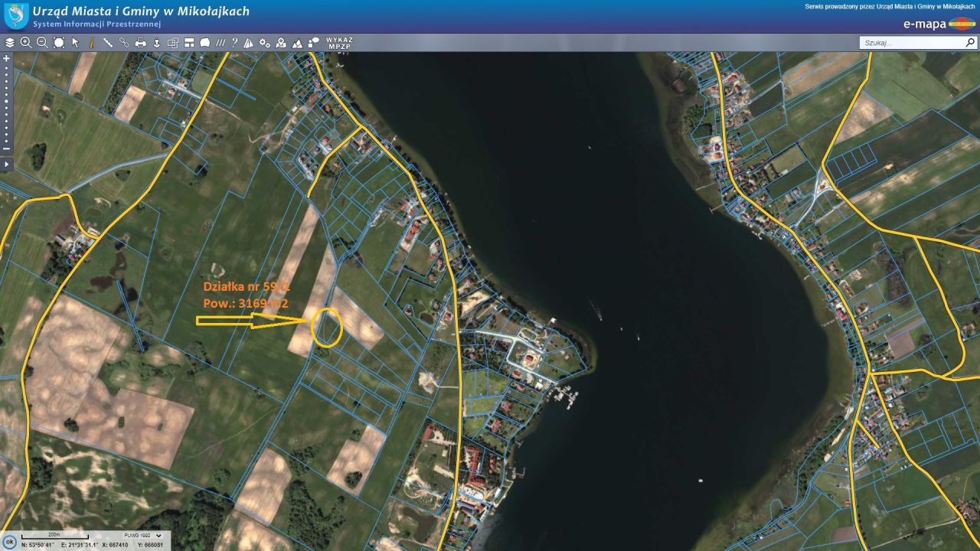Image resolution: width=980 pixels, height=551 pixels.
Task: Open the map print tool
Action: pos(140,43)
